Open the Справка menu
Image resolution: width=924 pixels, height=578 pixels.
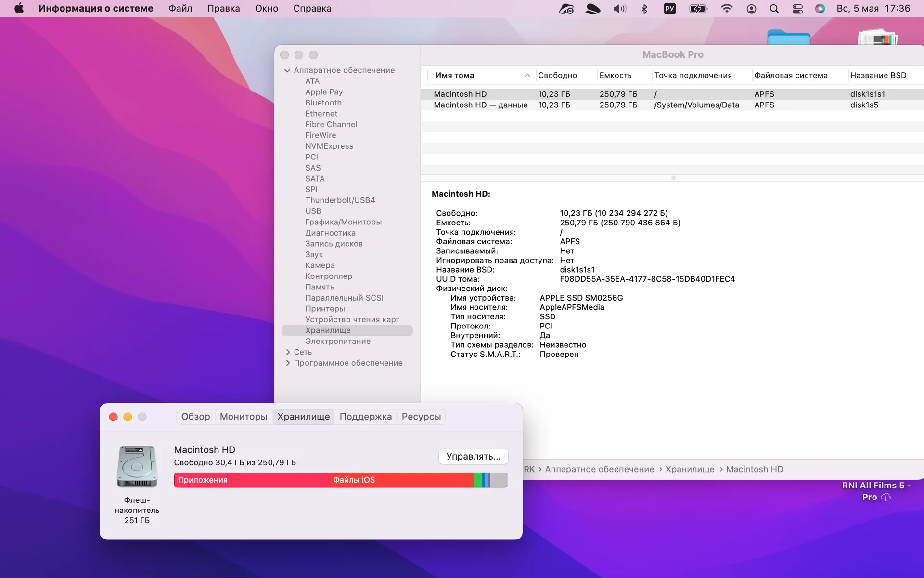tap(312, 9)
